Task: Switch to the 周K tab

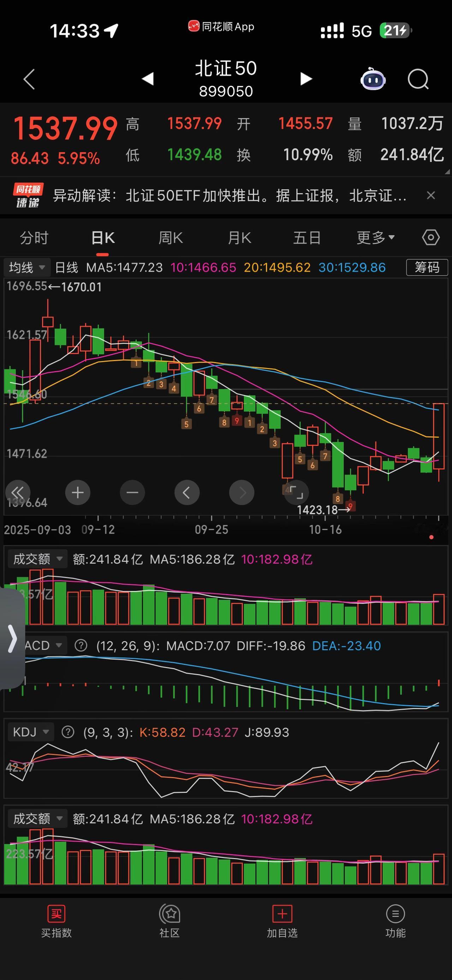Action: click(x=171, y=238)
